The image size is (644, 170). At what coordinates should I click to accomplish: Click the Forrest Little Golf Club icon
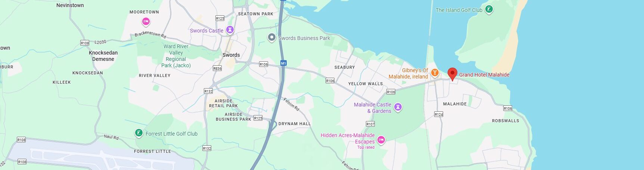[139, 133]
